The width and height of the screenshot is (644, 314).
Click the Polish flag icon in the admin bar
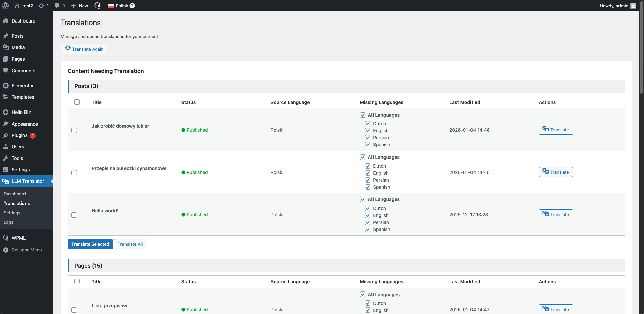coord(111,6)
